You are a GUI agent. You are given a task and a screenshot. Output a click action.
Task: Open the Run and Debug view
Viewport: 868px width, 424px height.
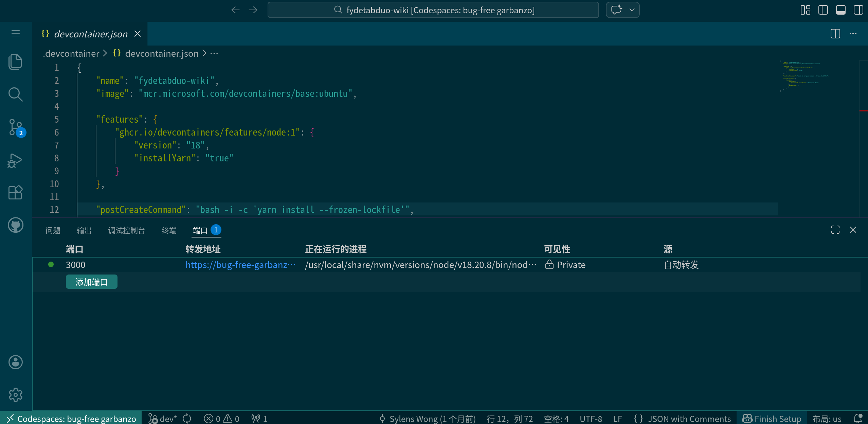point(15,160)
